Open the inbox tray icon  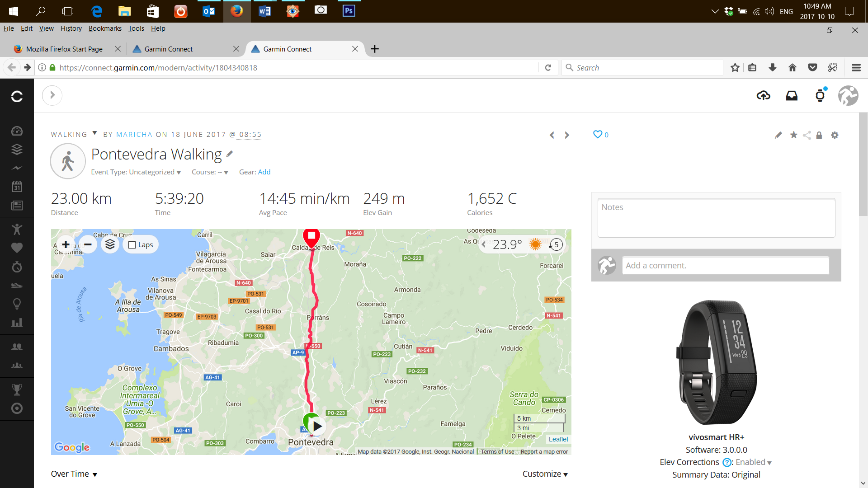pyautogui.click(x=792, y=95)
